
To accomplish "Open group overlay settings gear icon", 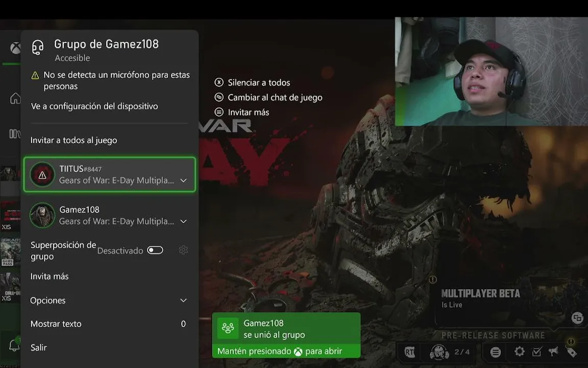I will 183,250.
